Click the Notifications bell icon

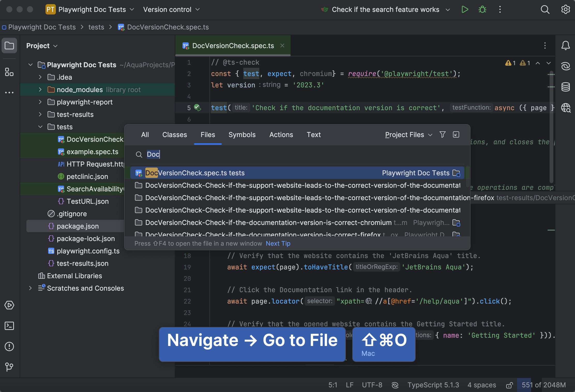565,46
